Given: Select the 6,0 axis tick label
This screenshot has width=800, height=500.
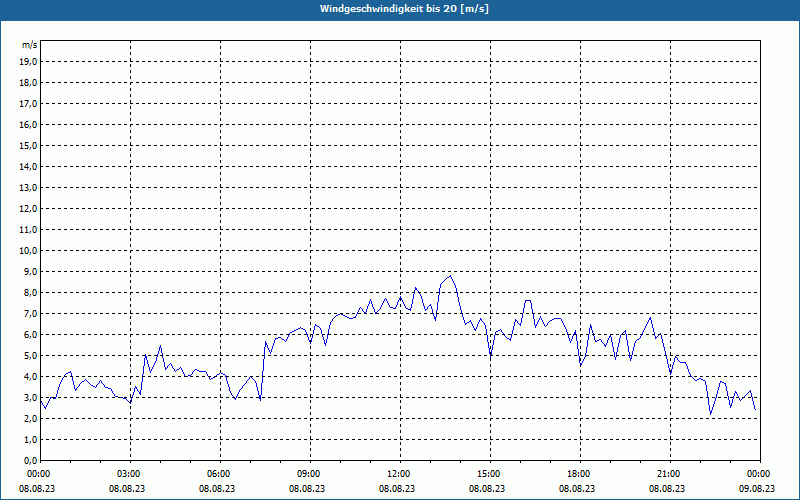Looking at the screenshot, I should pyautogui.click(x=30, y=335).
